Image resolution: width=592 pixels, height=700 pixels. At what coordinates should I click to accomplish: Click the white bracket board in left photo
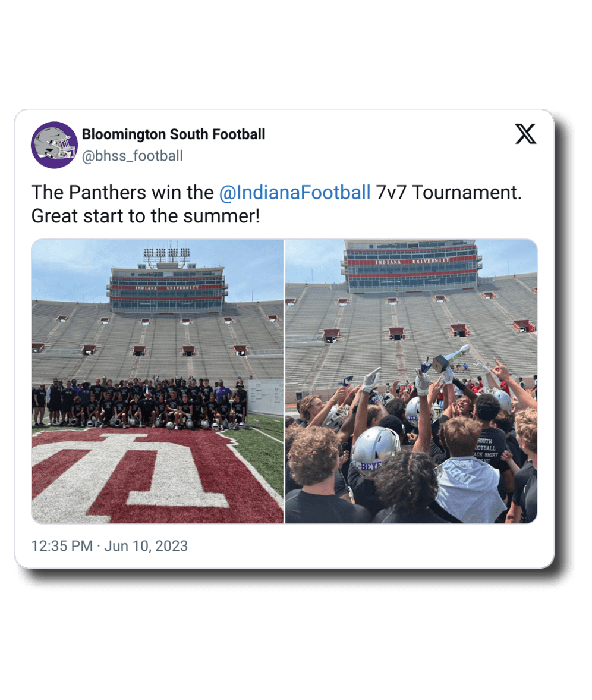point(265,397)
